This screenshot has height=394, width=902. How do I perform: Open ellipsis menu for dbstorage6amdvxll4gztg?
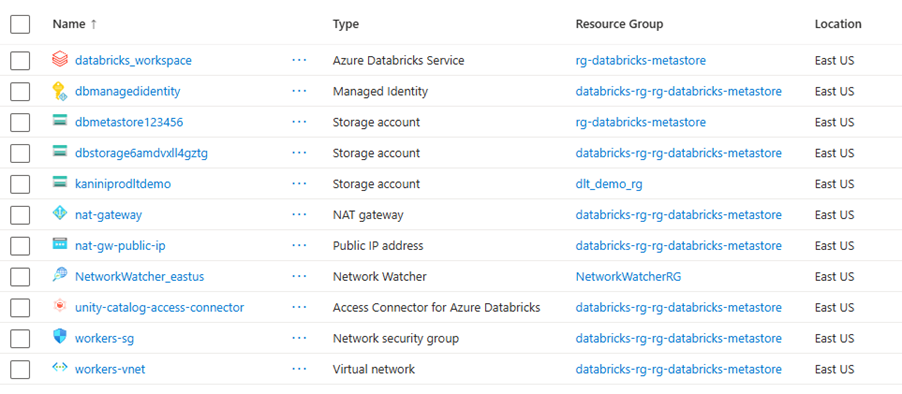pyautogui.click(x=299, y=153)
